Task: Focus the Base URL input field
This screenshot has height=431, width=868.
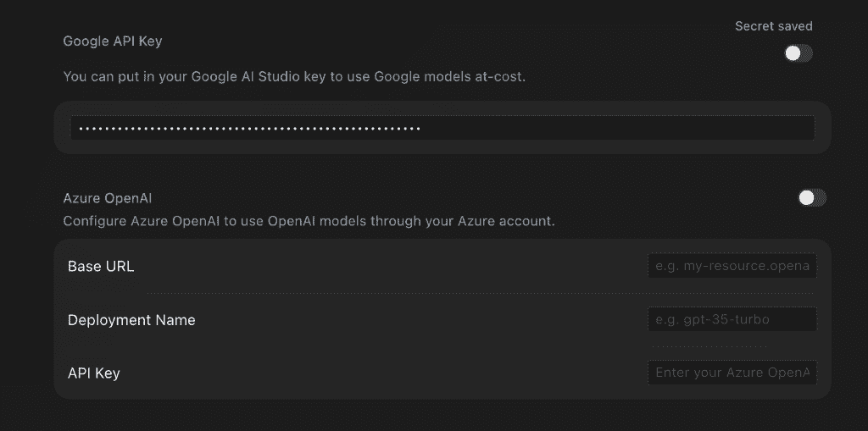Action: click(732, 266)
